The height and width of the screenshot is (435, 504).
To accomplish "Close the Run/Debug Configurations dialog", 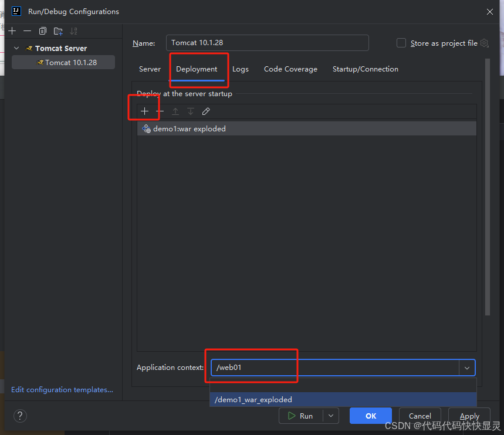I will pyautogui.click(x=489, y=12).
